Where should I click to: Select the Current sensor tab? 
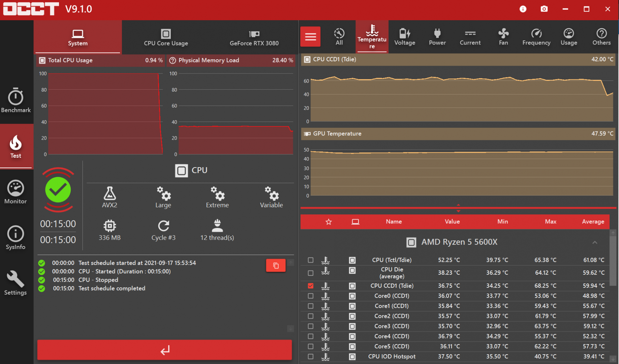pos(470,37)
